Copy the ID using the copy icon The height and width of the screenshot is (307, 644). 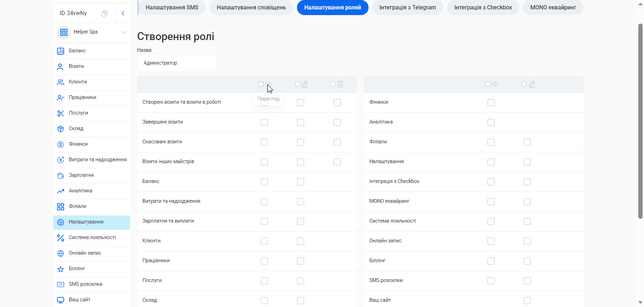(x=104, y=13)
